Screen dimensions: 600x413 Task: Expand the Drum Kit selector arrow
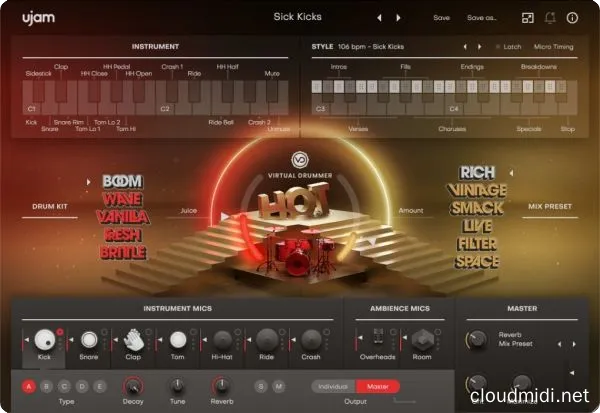tap(88, 182)
